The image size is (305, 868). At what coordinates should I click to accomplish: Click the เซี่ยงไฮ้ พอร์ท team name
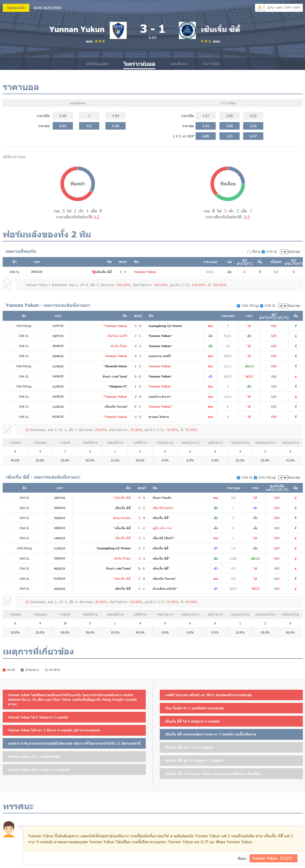point(162,508)
